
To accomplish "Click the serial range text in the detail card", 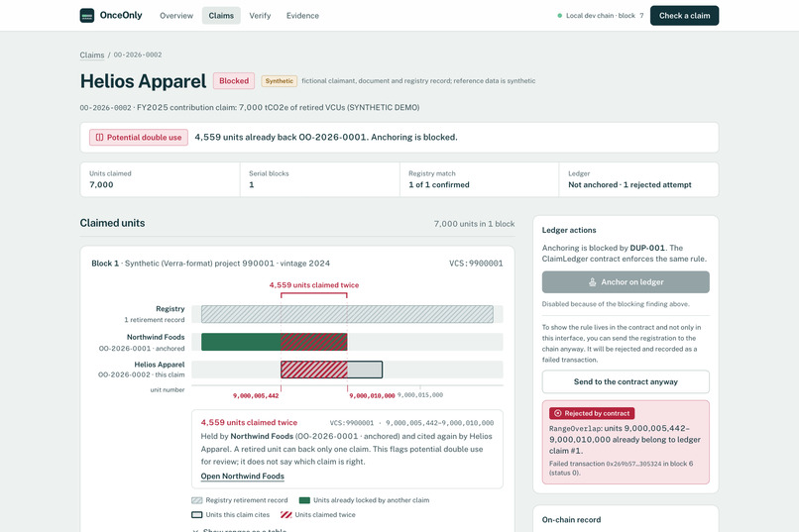I will tap(411, 423).
